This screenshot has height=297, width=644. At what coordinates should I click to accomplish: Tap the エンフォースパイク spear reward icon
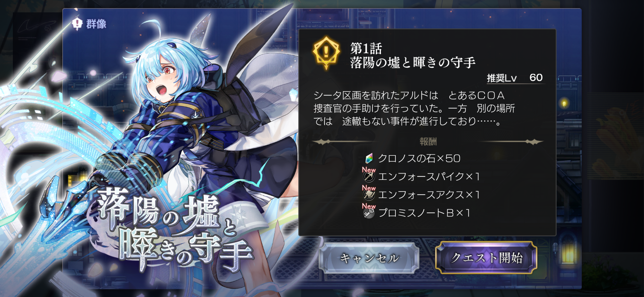[369, 177]
